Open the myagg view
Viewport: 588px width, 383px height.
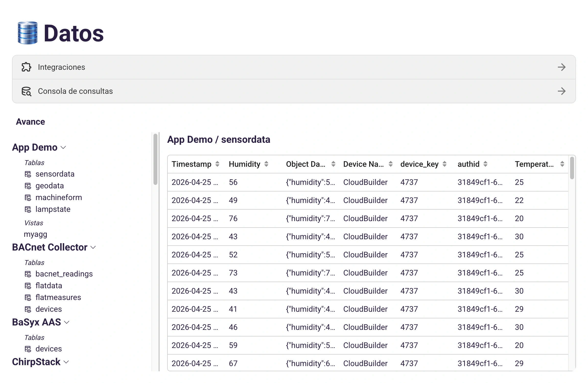(x=35, y=235)
